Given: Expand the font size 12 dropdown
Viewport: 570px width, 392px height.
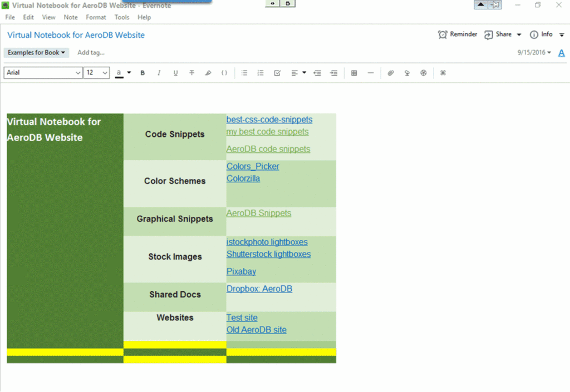Looking at the screenshot, I should pos(104,73).
